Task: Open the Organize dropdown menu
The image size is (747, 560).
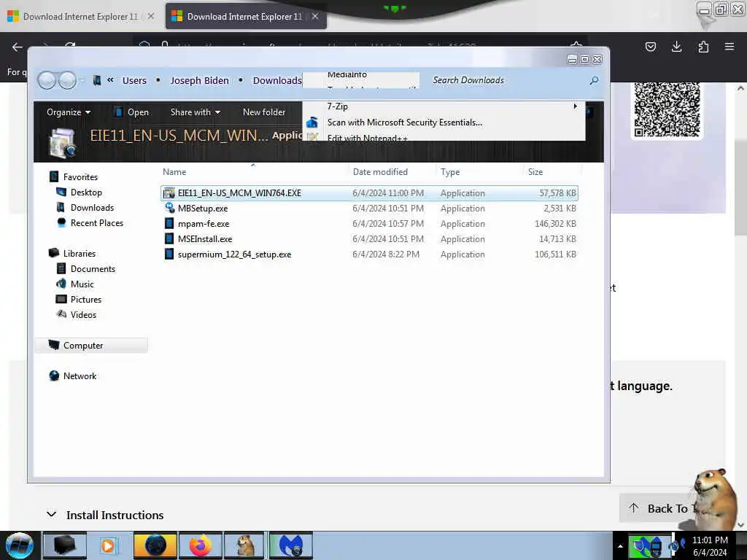Action: pos(68,112)
